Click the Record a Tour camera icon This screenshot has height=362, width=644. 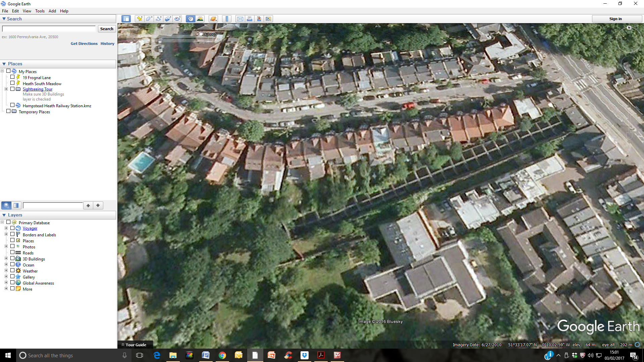click(177, 19)
